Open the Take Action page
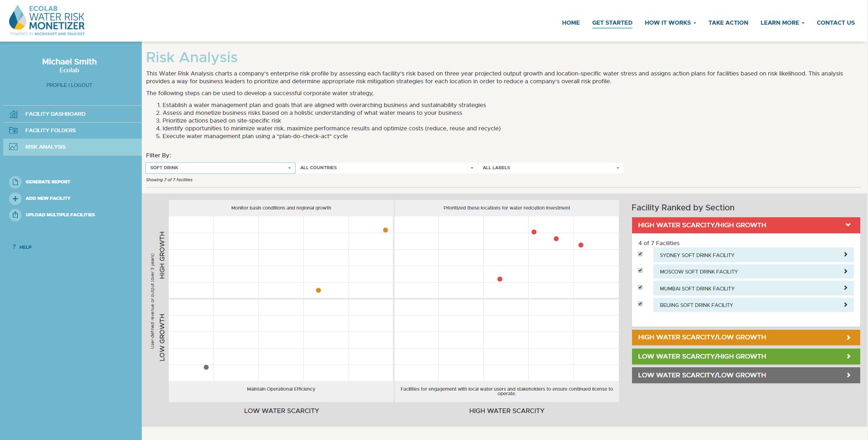Screen dimensions: 868x440 [x=728, y=22]
